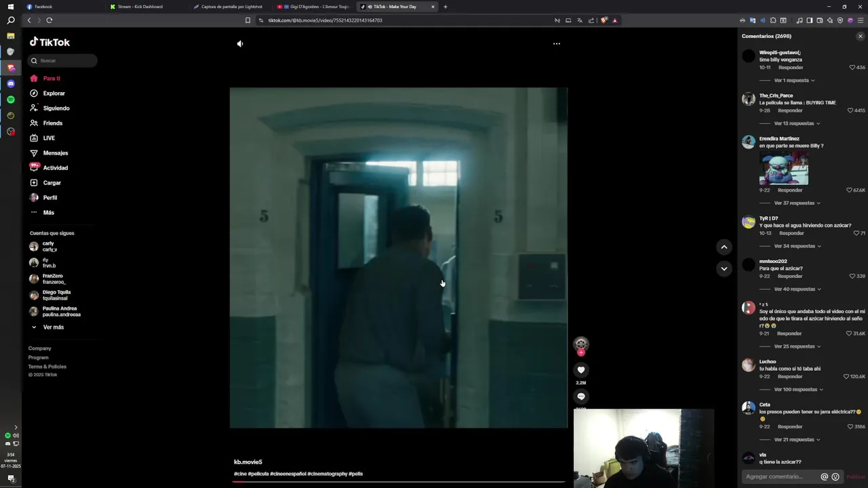Open the Cargar upload page
Image resolution: width=868 pixels, height=488 pixels.
(x=45, y=183)
